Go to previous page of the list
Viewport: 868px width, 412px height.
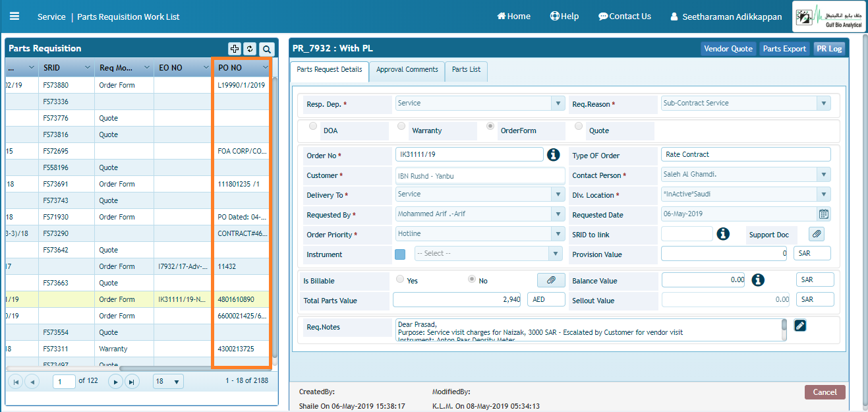[32, 381]
